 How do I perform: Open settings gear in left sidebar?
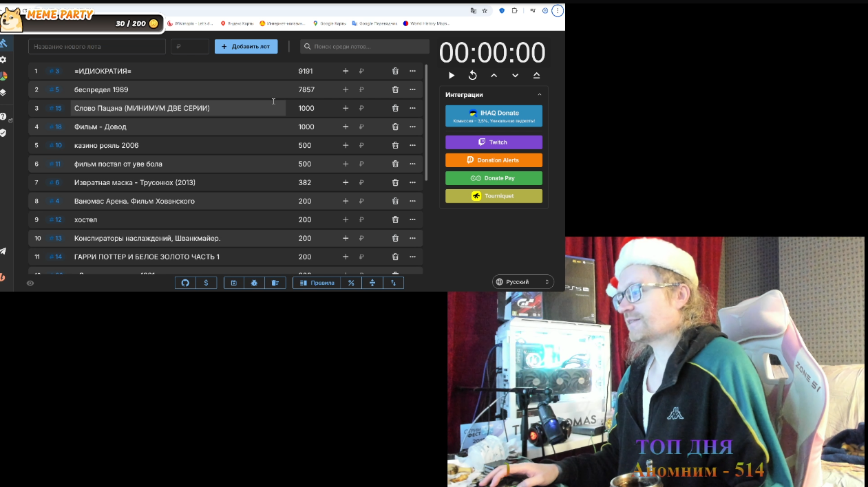[3, 60]
